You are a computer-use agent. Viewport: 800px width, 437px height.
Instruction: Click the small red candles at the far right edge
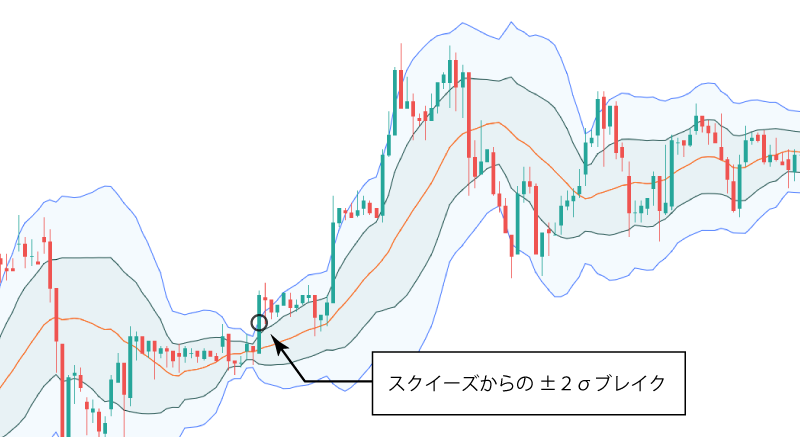pos(790,160)
